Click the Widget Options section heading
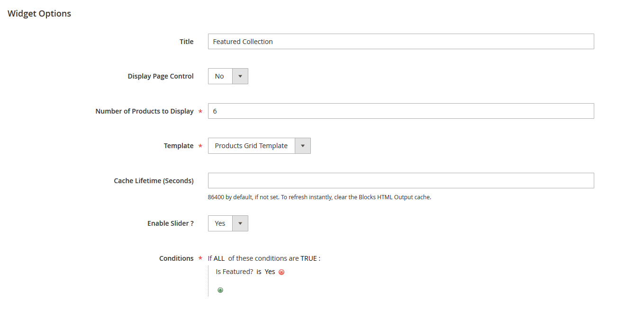The width and height of the screenshot is (644, 318). (39, 13)
